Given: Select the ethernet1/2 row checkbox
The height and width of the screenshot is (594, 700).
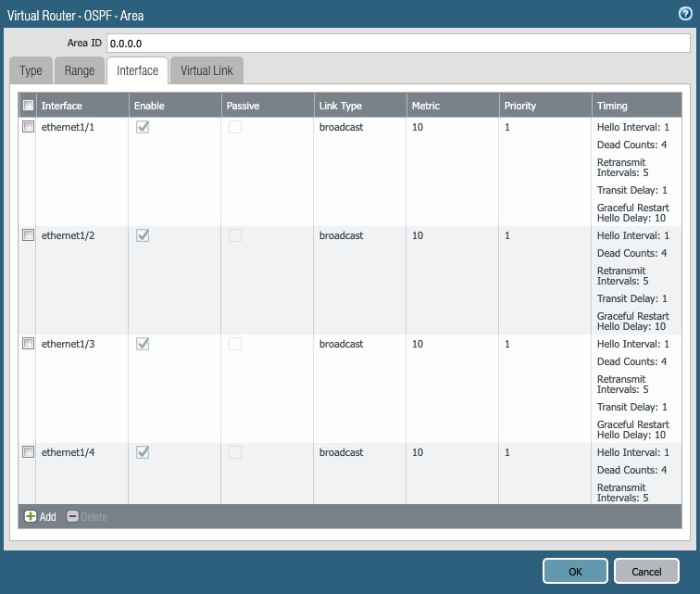Looking at the screenshot, I should pyautogui.click(x=28, y=235).
